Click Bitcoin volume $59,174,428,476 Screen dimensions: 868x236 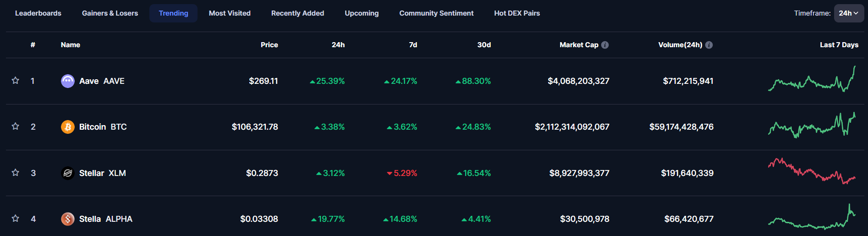click(681, 127)
